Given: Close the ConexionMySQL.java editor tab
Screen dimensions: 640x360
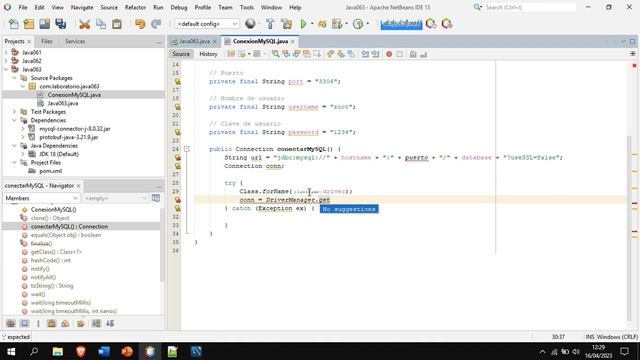Looking at the screenshot, I should (293, 42).
